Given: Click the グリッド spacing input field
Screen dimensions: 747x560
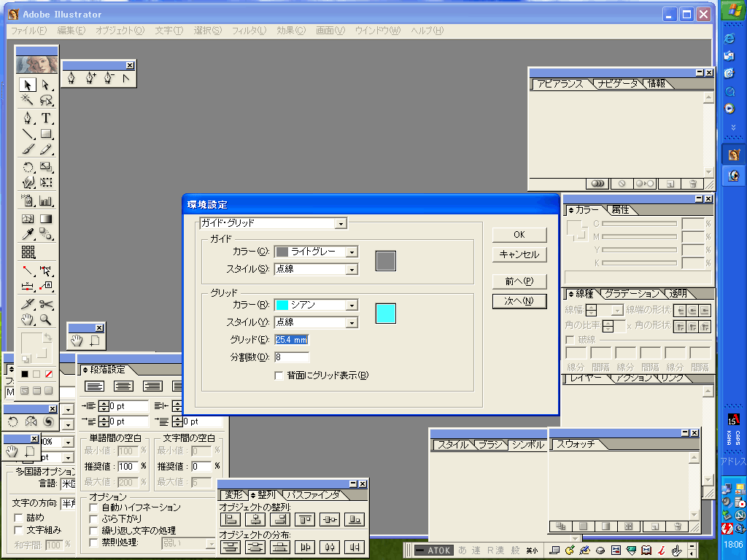Looking at the screenshot, I should point(292,340).
